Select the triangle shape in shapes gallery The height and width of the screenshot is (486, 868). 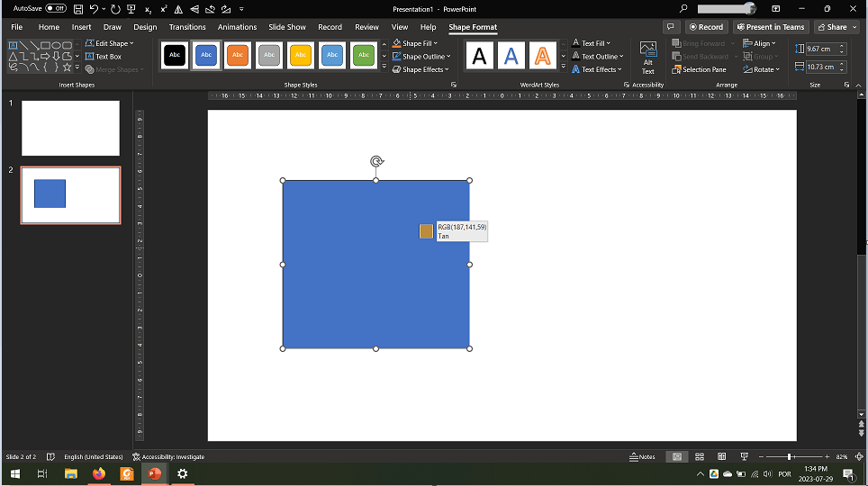[x=13, y=56]
